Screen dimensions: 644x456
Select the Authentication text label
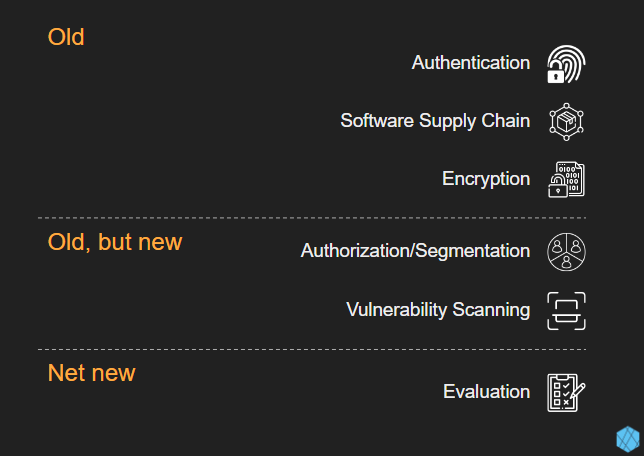pyautogui.click(x=471, y=63)
